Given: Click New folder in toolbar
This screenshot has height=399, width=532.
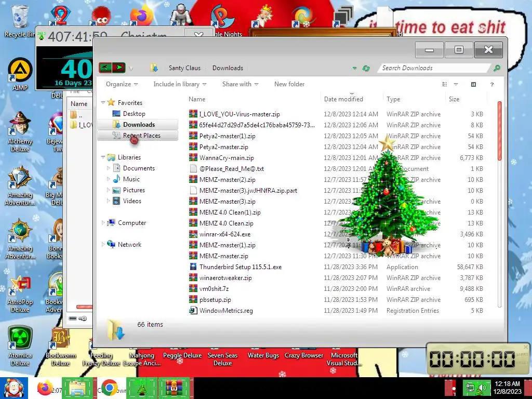Looking at the screenshot, I should coord(289,84).
